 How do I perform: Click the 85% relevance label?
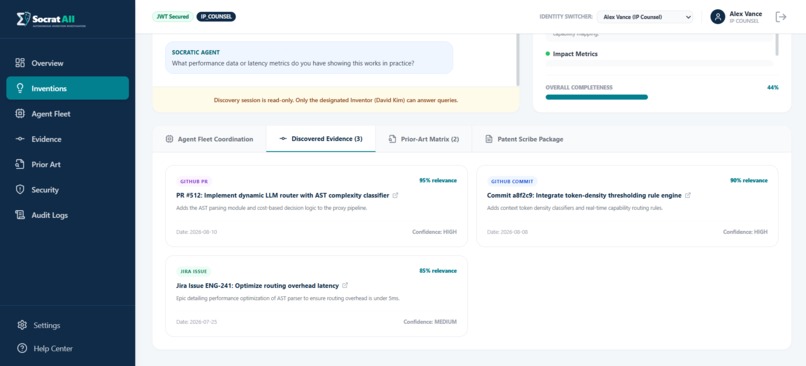pos(438,270)
